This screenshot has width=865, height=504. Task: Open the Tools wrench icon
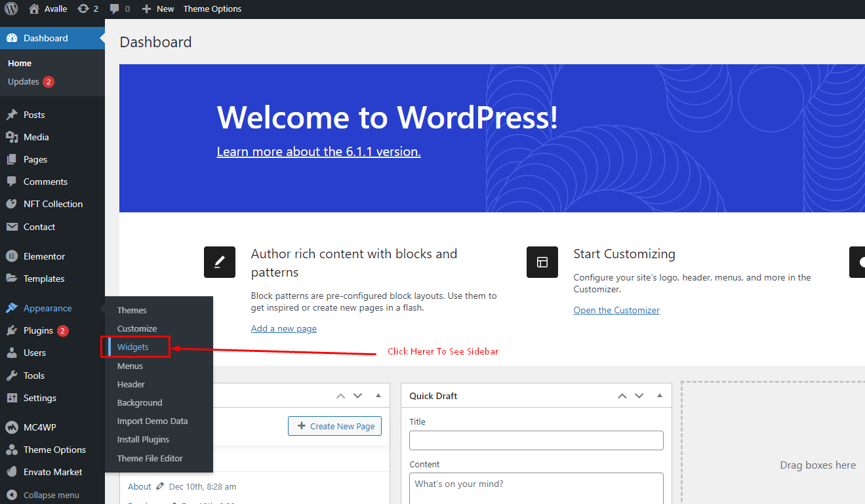pyautogui.click(x=12, y=376)
